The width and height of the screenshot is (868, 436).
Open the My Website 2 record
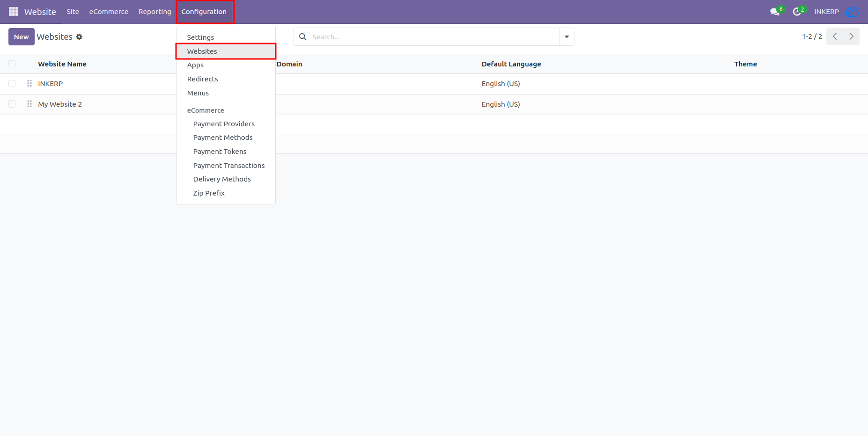(x=60, y=104)
